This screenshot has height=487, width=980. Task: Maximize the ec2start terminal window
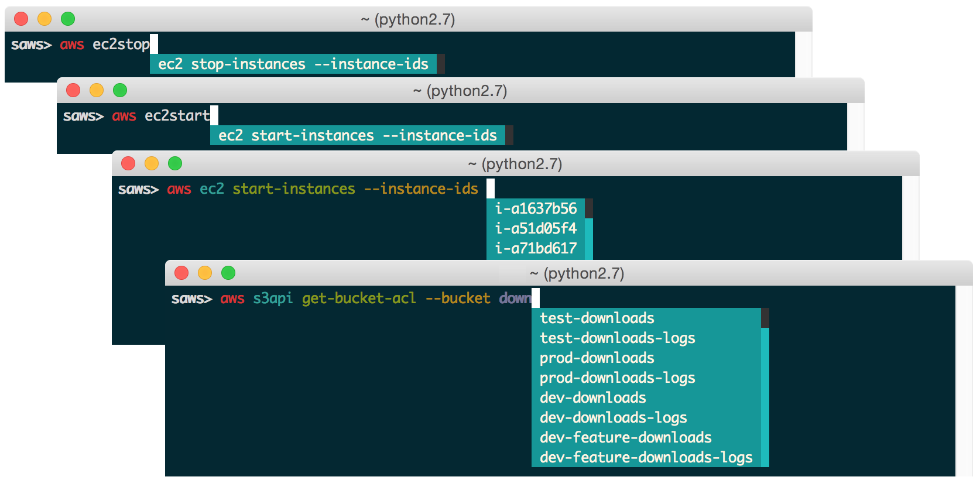120,90
